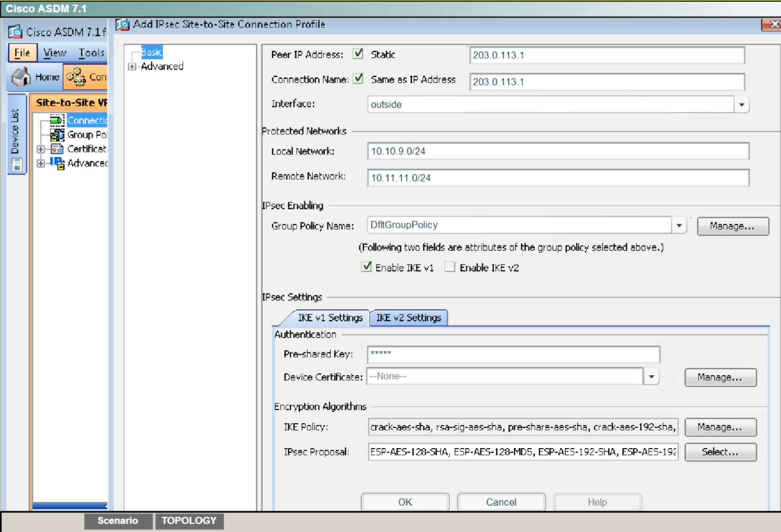
Task: Switch to the IKE v2 Settings tab
Action: coord(409,317)
